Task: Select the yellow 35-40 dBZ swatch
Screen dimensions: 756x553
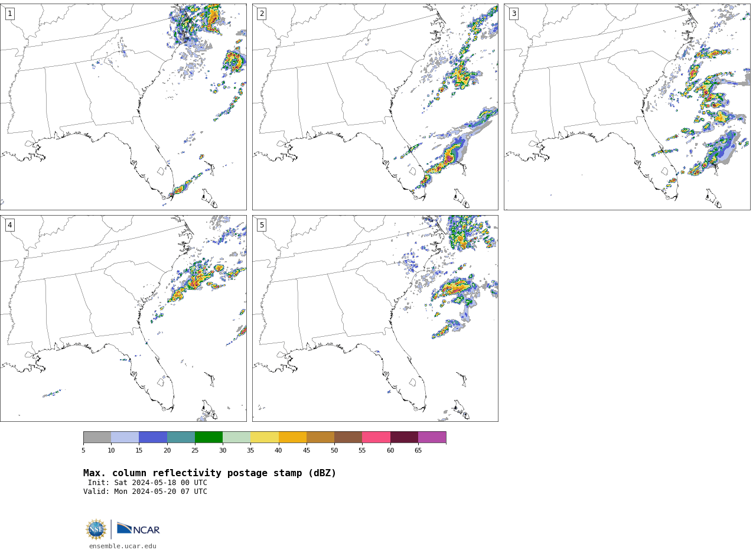Action: [x=265, y=437]
